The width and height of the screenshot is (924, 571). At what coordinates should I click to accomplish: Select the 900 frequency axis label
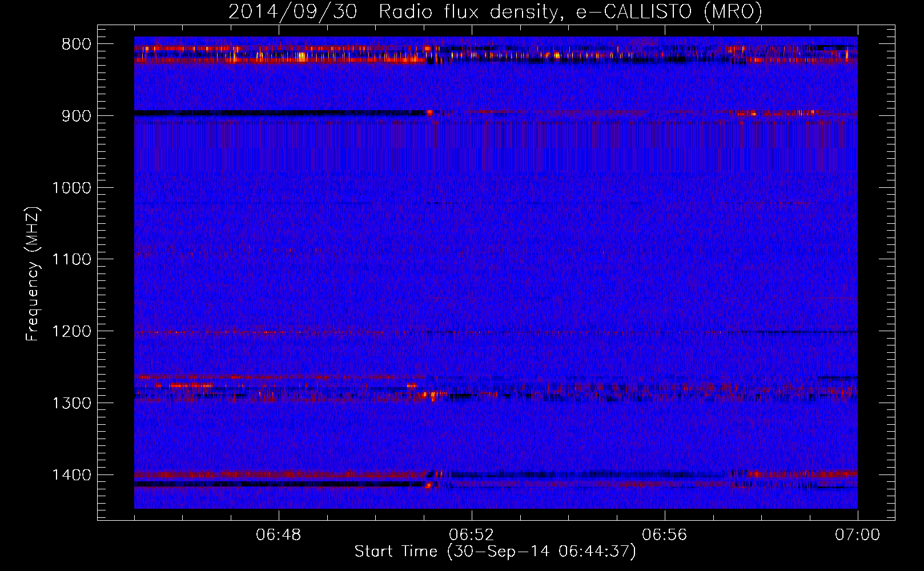[76, 116]
